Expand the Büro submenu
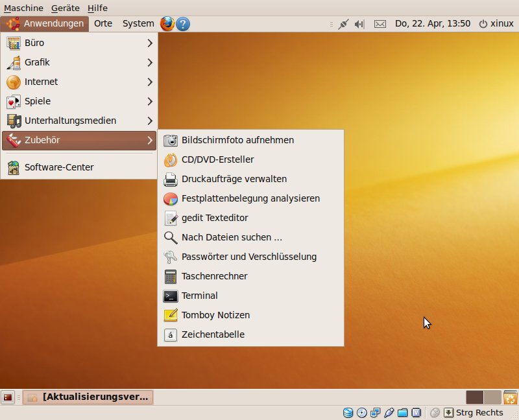This screenshot has width=519, height=420. point(78,43)
